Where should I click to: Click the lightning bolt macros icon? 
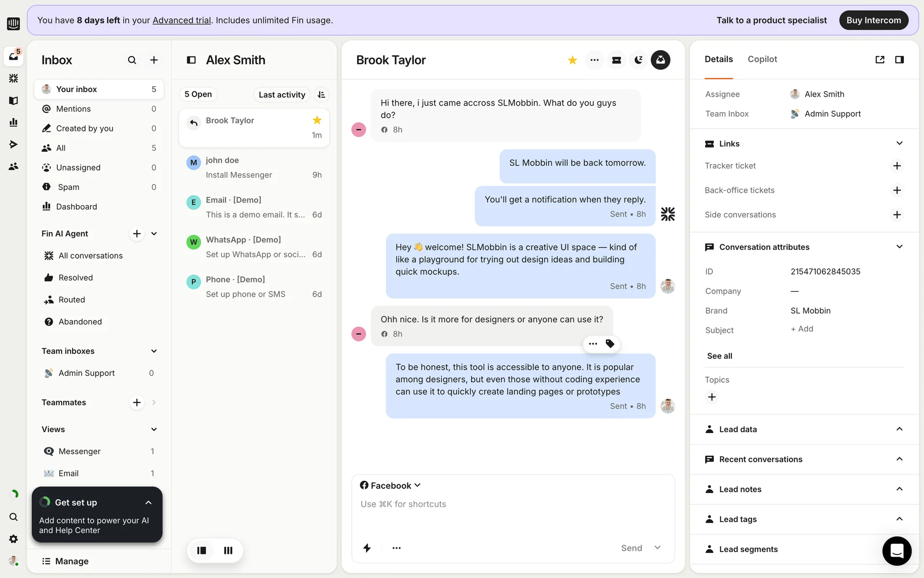click(x=367, y=548)
